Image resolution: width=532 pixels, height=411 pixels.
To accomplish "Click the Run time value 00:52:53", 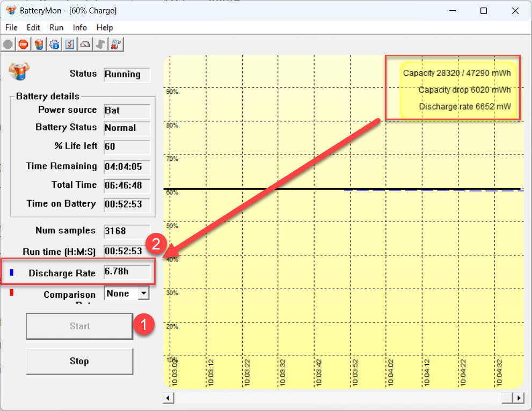I will 127,251.
